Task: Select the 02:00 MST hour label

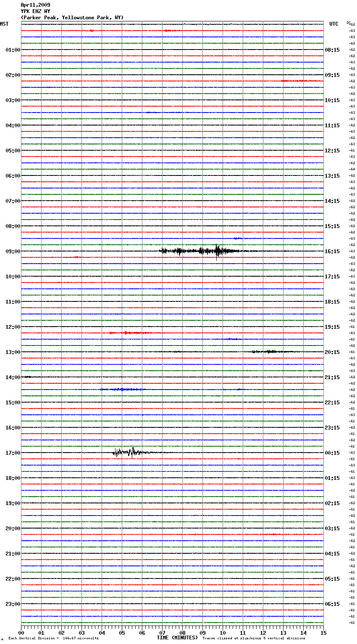Action: point(13,75)
